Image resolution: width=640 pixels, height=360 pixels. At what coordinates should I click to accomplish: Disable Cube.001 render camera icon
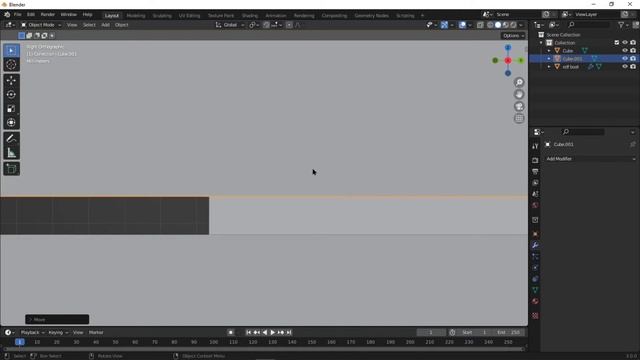pyautogui.click(x=633, y=58)
